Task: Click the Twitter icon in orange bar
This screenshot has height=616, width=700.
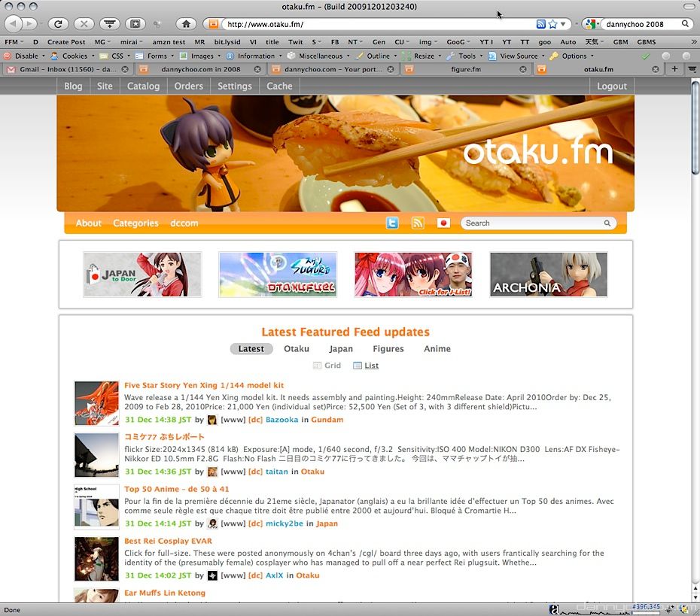Action: click(392, 223)
